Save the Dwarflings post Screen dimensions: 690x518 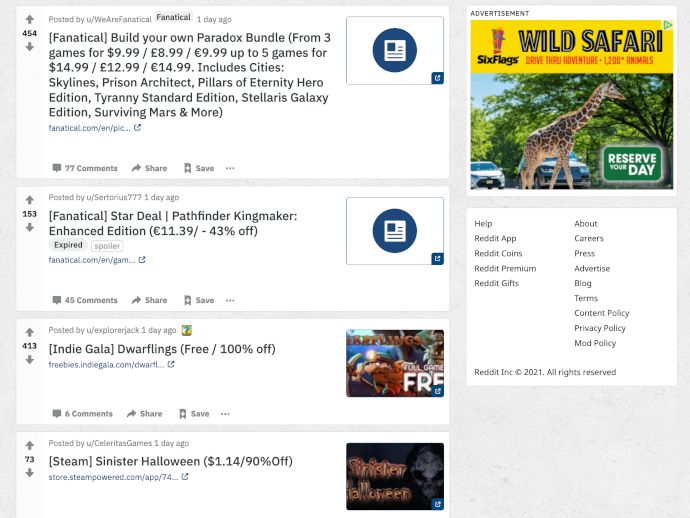click(194, 414)
